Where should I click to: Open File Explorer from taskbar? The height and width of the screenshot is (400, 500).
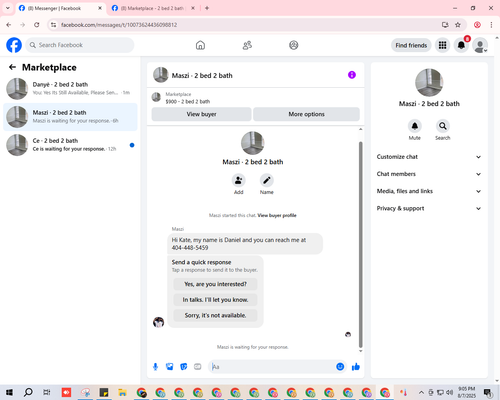(123, 392)
